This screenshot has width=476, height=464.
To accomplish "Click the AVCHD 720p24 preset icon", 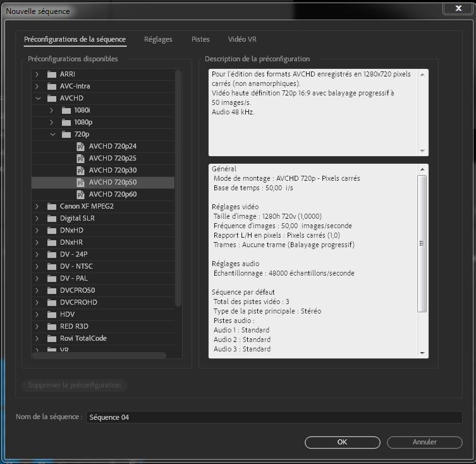I will (80, 147).
